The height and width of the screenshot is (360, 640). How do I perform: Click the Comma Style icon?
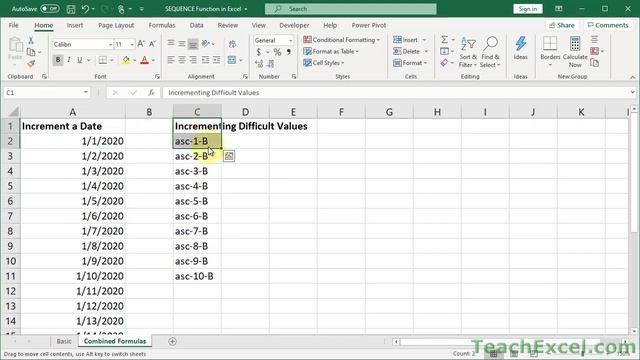(x=289, y=52)
